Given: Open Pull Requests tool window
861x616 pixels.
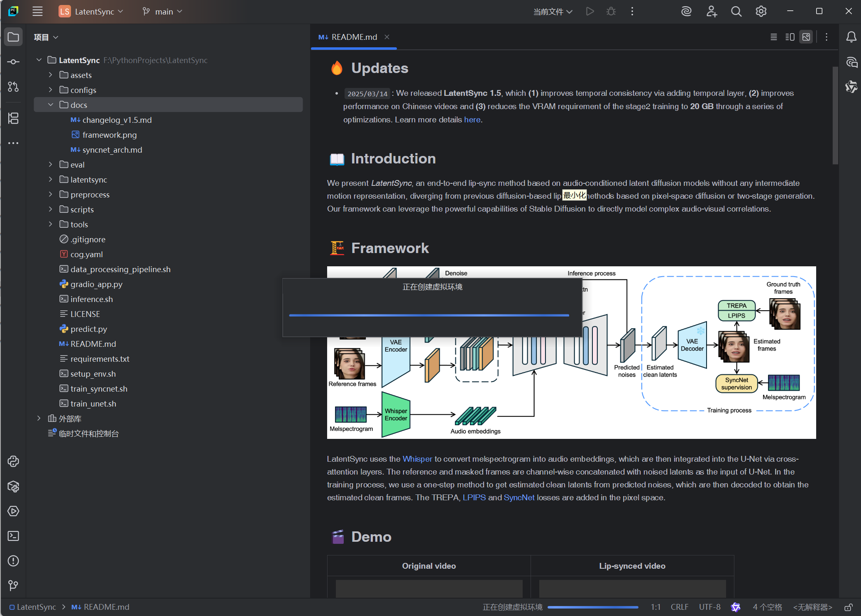Looking at the screenshot, I should click(13, 87).
